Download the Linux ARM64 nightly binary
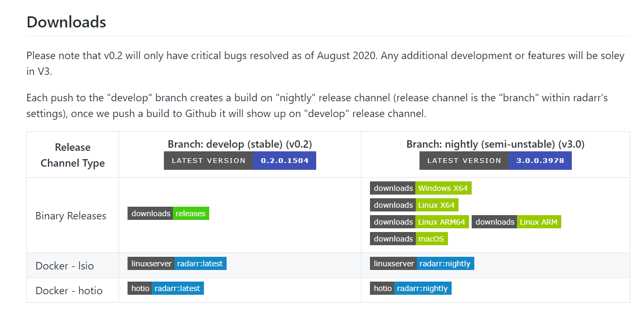 pos(418,221)
